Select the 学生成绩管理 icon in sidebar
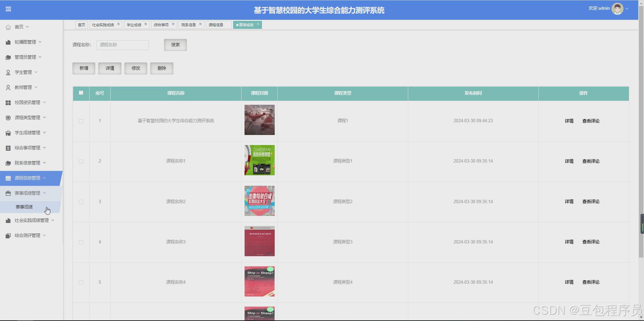Viewport: 644px width, 321px height. pos(8,133)
